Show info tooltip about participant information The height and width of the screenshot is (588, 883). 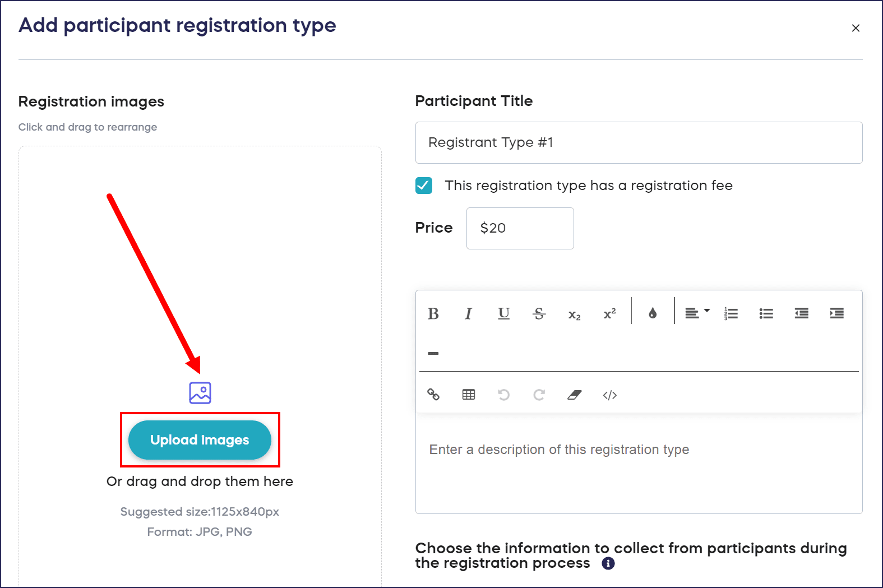point(608,563)
